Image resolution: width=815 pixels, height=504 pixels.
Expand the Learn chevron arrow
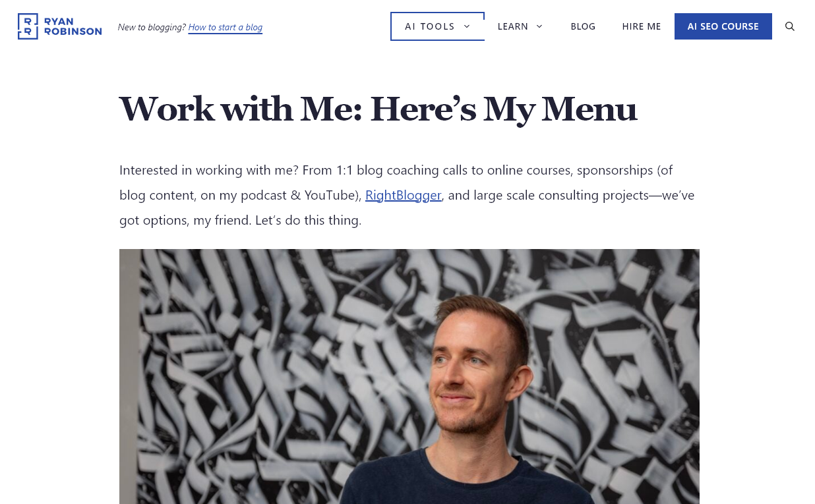tap(539, 26)
